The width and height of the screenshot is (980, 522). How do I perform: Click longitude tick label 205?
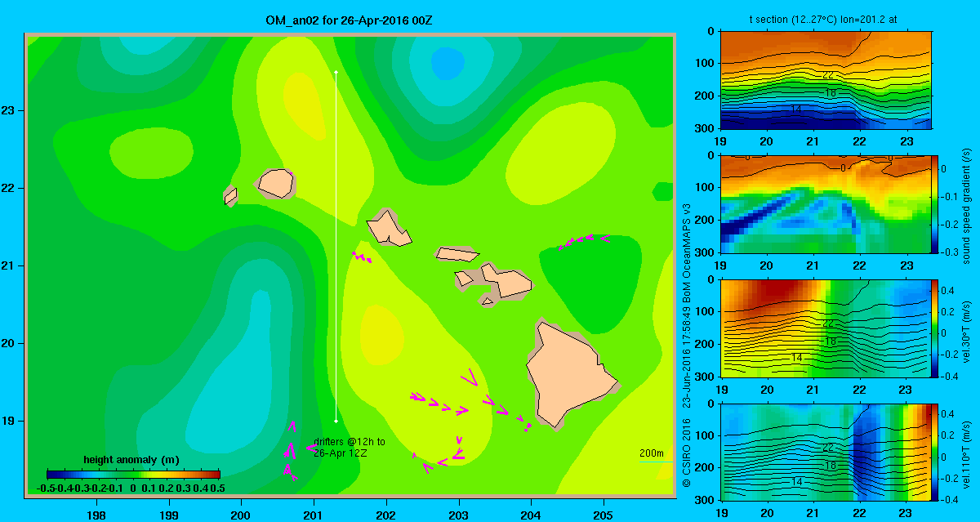coord(603,515)
